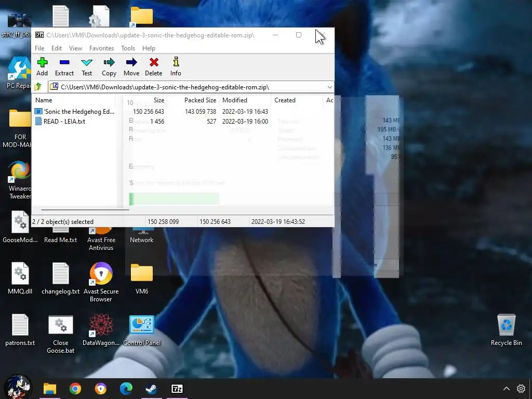This screenshot has height=399, width=532.
Task: Launch Google Chrome from the taskbar
Action: (x=75, y=389)
